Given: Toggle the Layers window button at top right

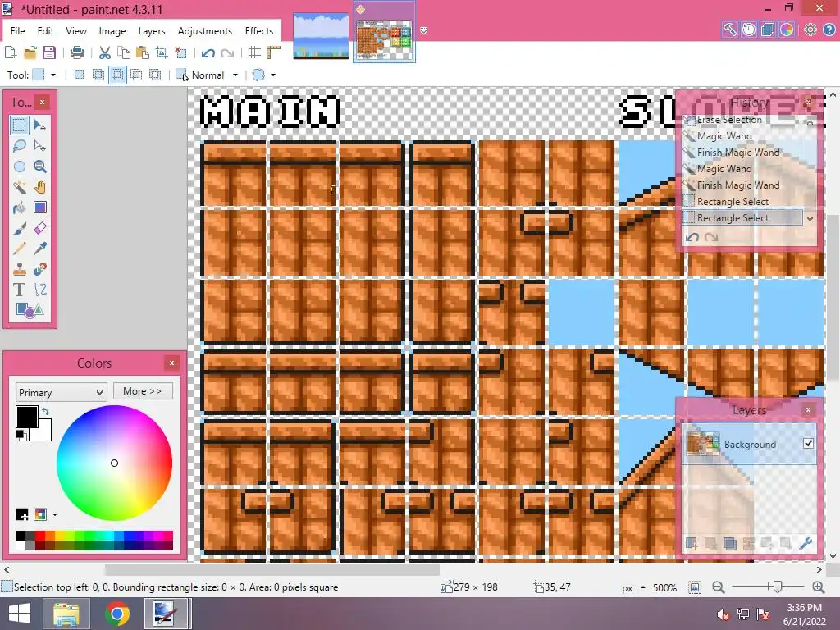Looking at the screenshot, I should 767,30.
